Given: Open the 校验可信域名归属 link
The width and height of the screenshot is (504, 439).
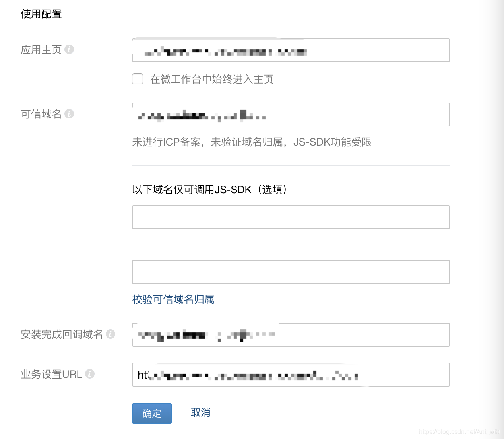Looking at the screenshot, I should point(173,299).
